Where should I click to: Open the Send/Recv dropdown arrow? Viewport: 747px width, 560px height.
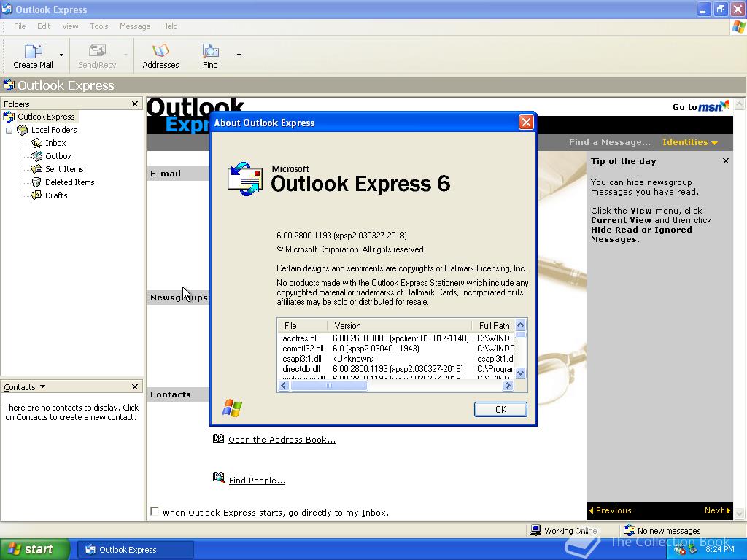(125, 55)
